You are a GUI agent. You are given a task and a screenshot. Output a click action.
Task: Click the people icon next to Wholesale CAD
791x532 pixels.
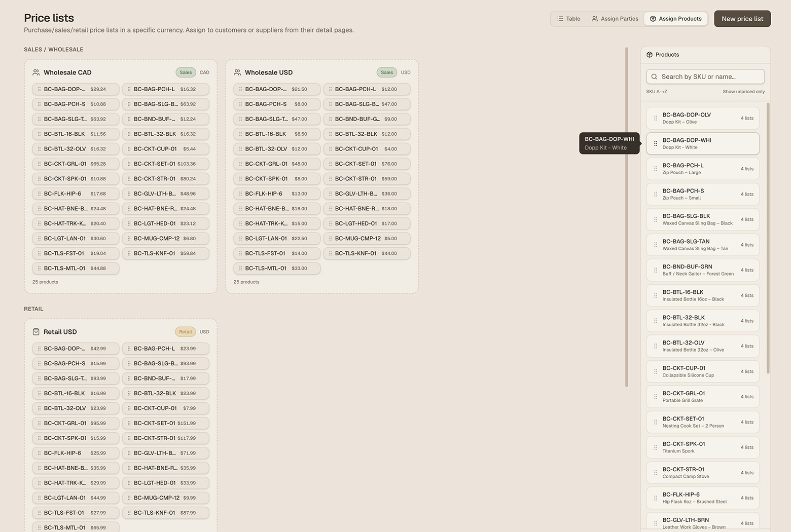pyautogui.click(x=36, y=72)
